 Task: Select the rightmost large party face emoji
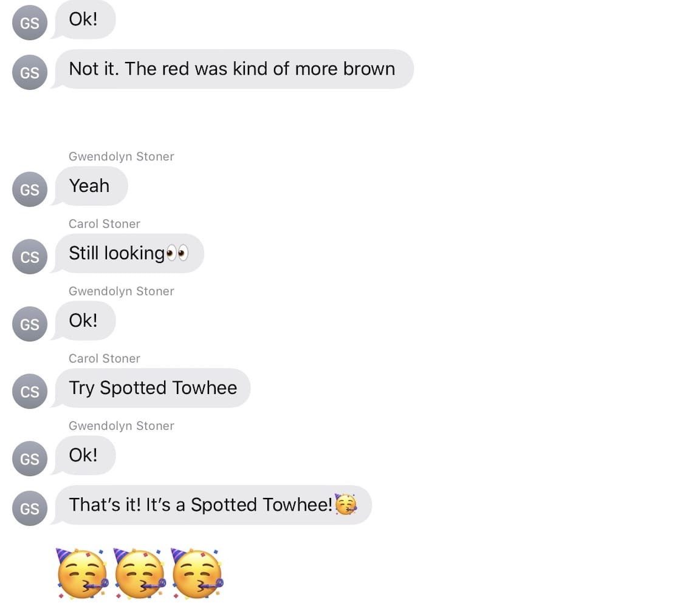pyautogui.click(x=197, y=574)
